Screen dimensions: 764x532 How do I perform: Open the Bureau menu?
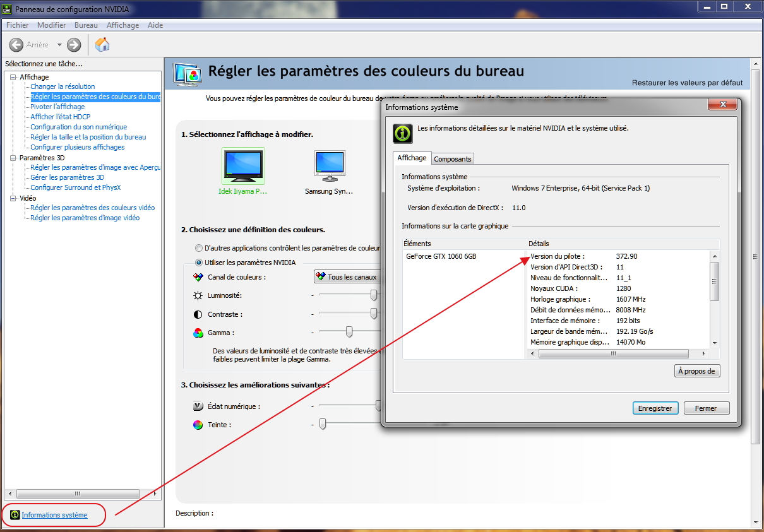point(86,25)
